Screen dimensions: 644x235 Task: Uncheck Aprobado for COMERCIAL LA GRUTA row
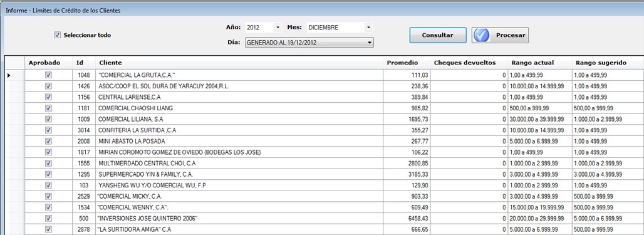pyautogui.click(x=48, y=75)
